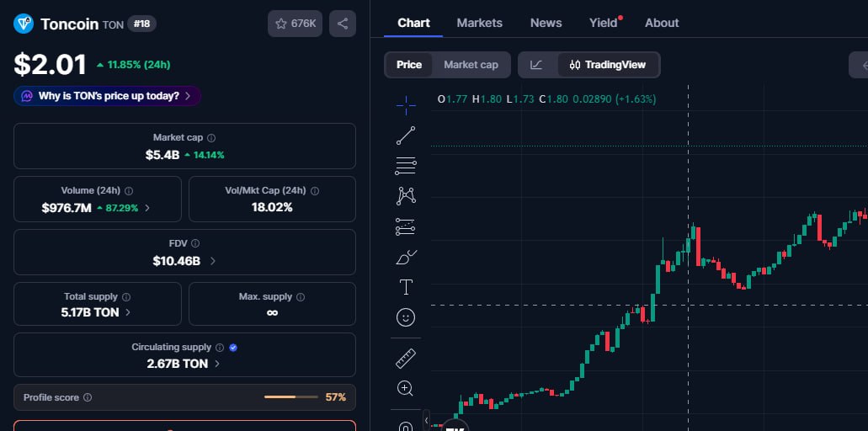868x431 pixels.
Task: Click the $976.7M volume value
Action: pyautogui.click(x=67, y=208)
